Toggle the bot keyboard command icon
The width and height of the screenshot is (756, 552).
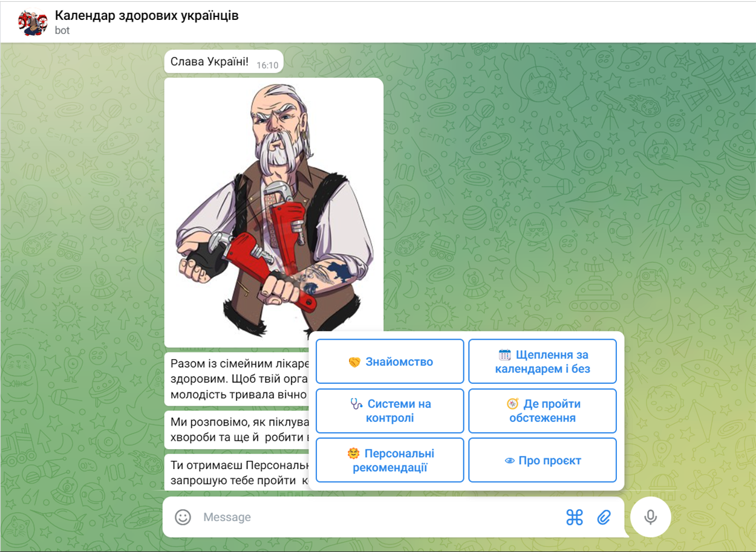(574, 517)
